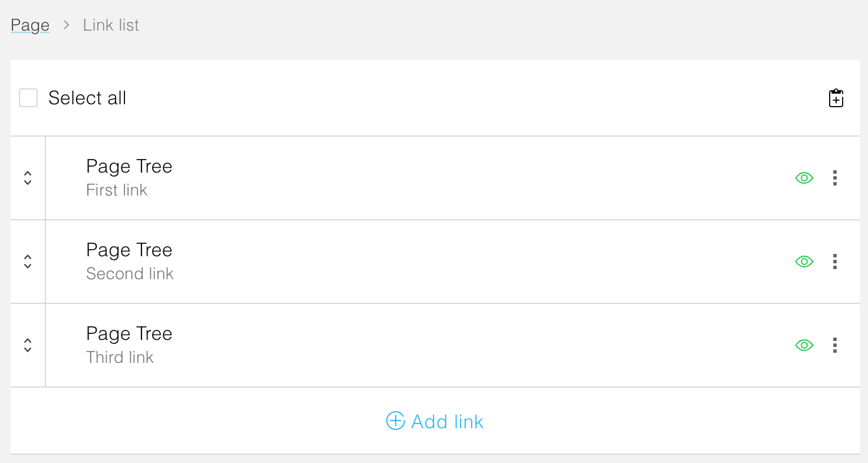Click the Link list breadcrumb item
The image size is (868, 463).
point(111,25)
